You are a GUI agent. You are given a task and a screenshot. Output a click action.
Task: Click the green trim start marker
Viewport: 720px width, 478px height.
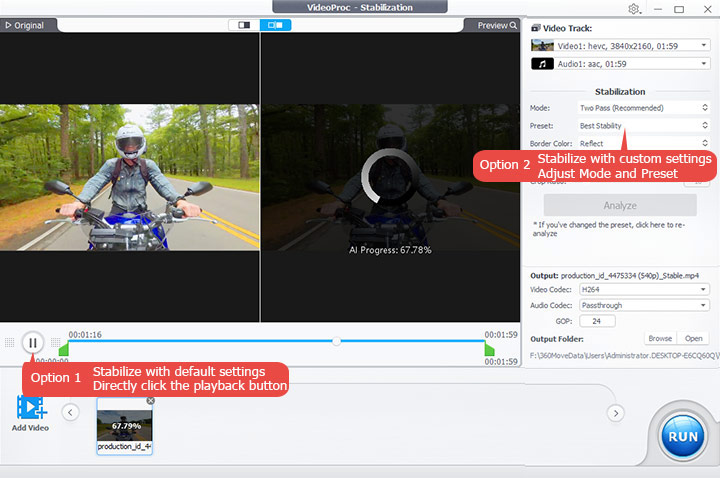point(64,349)
